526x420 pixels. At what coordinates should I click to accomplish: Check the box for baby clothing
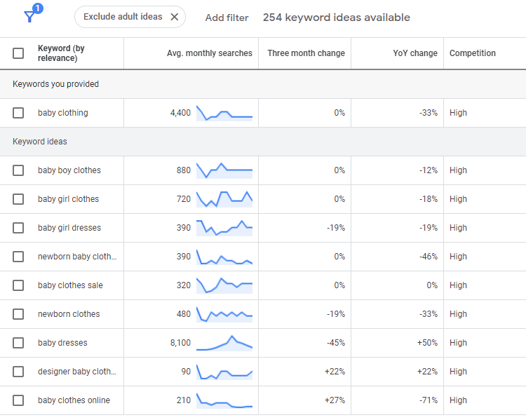(x=18, y=113)
